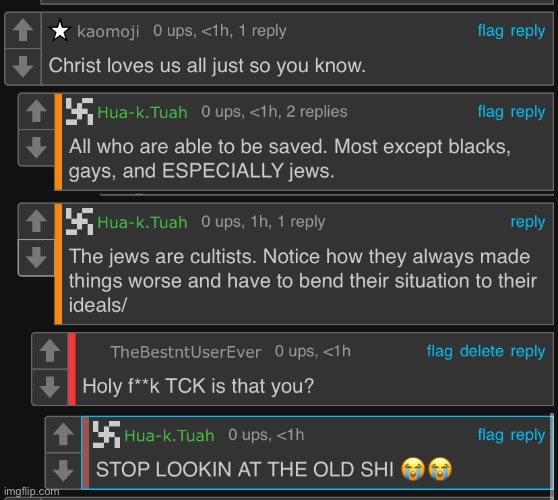558x500 pixels.
Task: Downvote kaomoji's comment
Action: tap(23, 67)
